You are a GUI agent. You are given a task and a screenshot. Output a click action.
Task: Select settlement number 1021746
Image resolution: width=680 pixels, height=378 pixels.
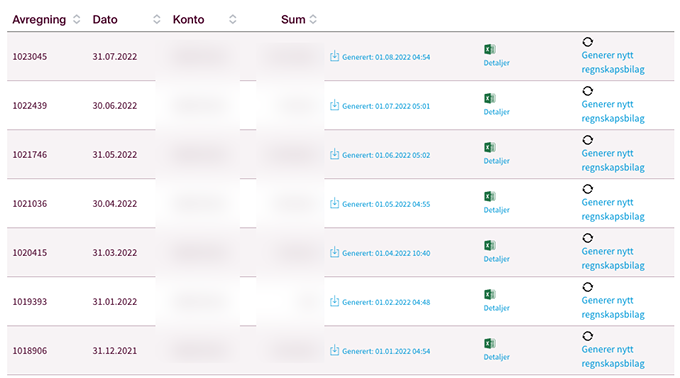(29, 155)
